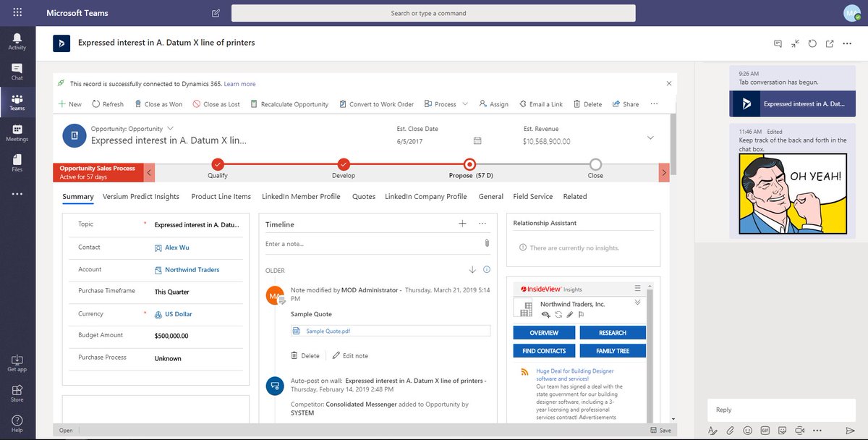Open Timeline more options ellipsis
This screenshot has height=440, width=868.
pos(482,224)
